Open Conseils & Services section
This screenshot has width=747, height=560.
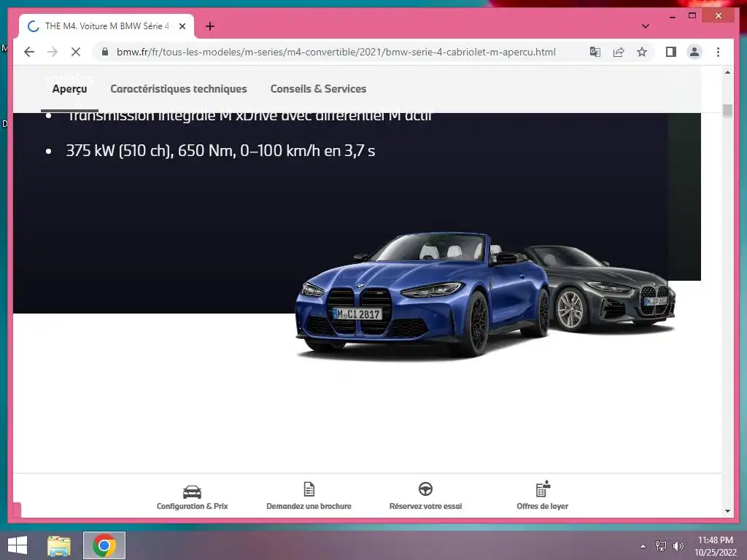tap(318, 89)
